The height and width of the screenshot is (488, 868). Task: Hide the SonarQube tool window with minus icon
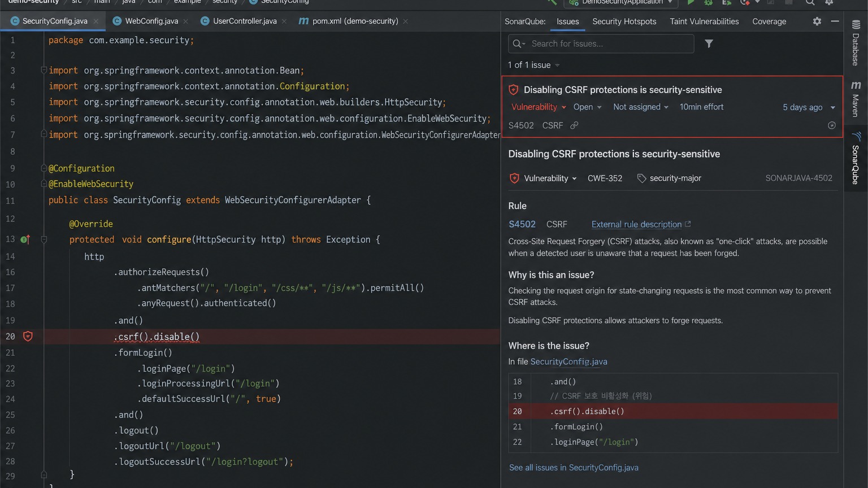tap(835, 21)
